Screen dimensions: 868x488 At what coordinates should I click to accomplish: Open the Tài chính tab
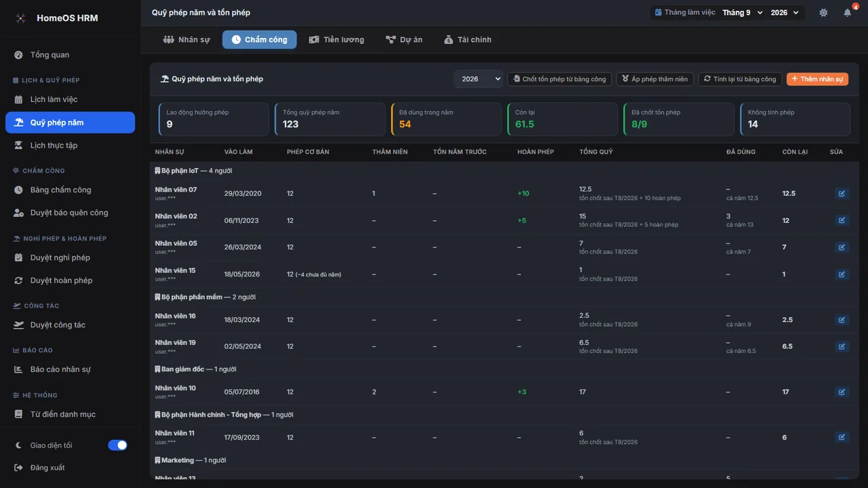coord(468,40)
